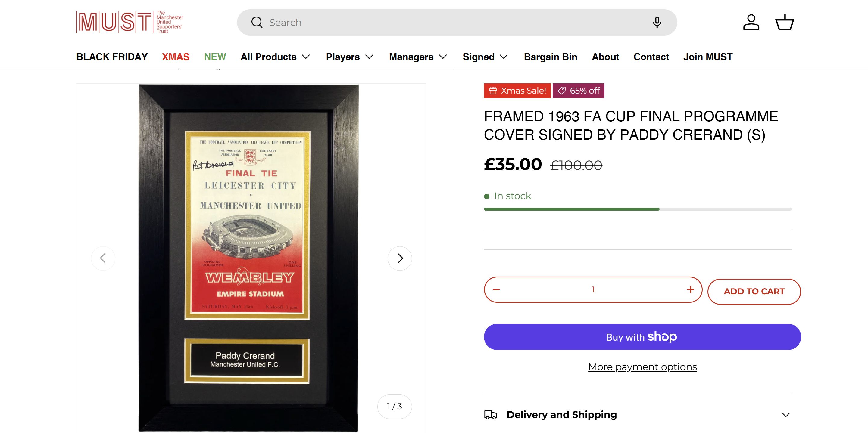Go to the Bargain Bin page

tap(550, 57)
